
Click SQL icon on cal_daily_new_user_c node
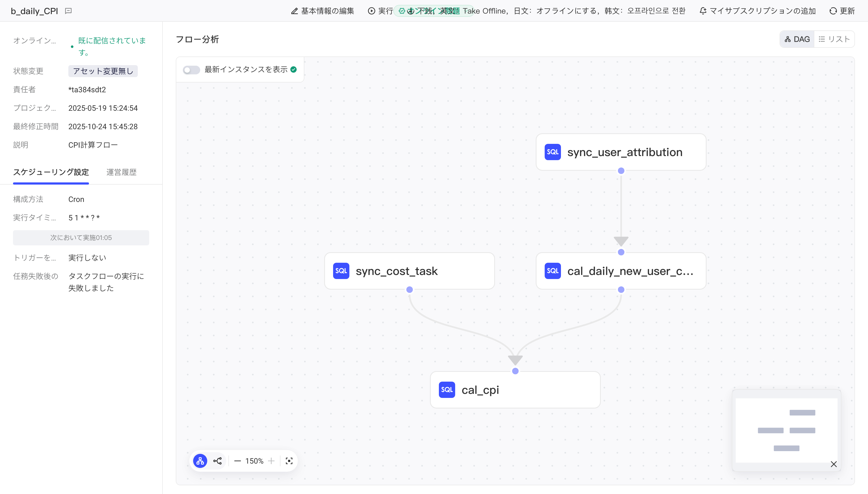(553, 271)
